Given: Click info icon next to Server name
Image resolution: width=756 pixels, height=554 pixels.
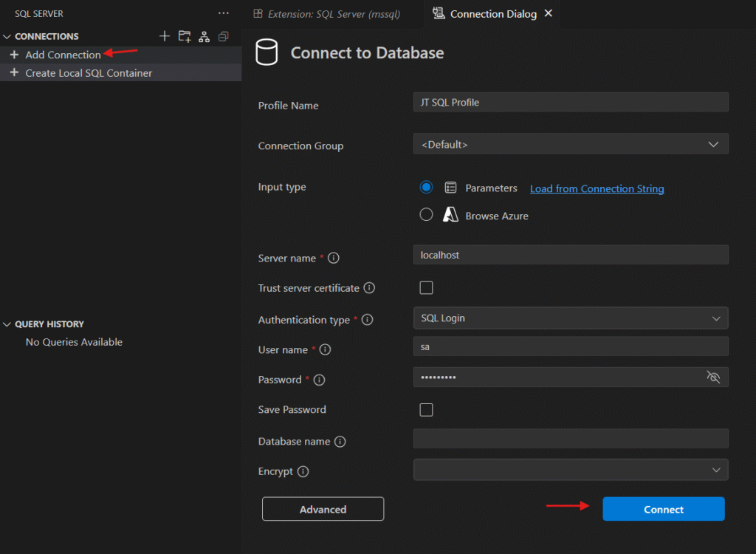Looking at the screenshot, I should click(333, 259).
